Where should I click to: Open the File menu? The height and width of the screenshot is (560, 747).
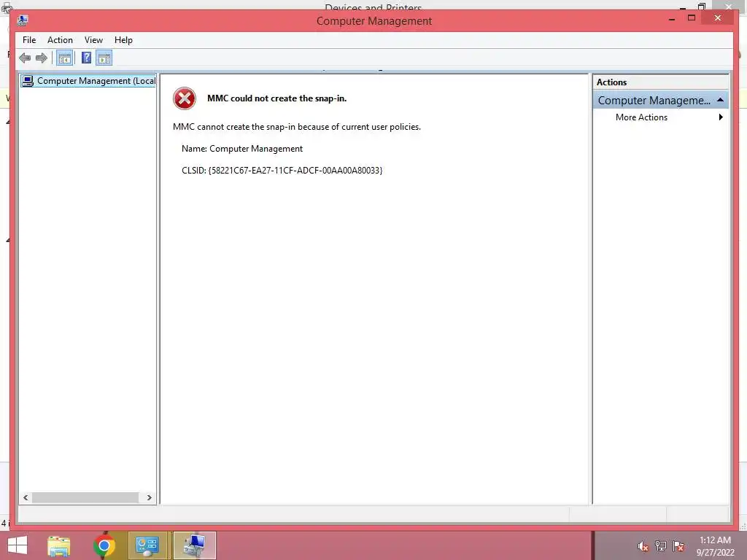point(29,40)
